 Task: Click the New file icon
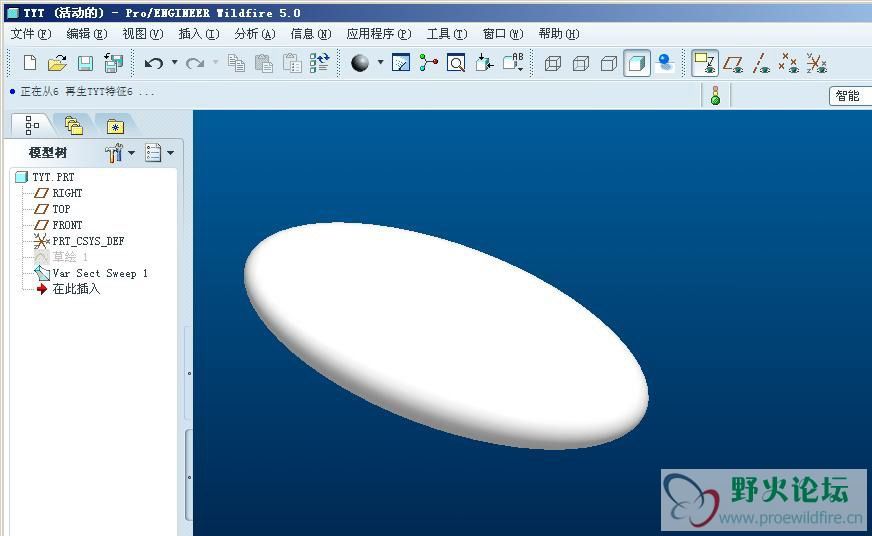(x=30, y=63)
